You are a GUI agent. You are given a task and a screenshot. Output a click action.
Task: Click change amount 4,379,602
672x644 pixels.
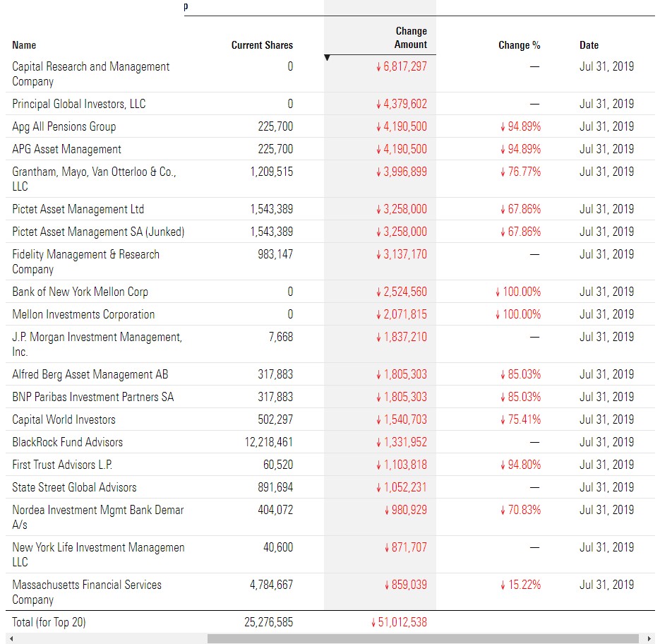click(401, 104)
